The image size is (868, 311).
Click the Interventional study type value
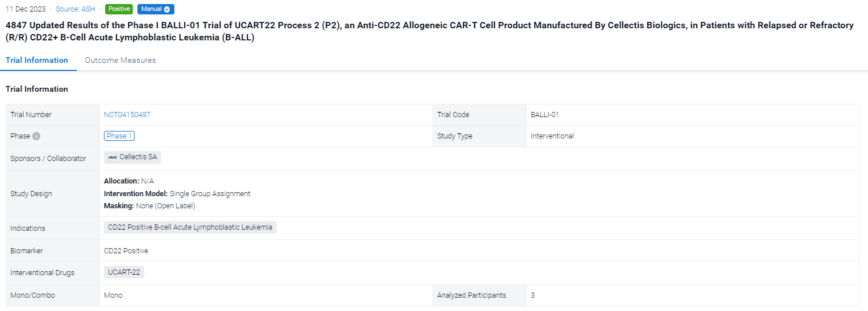point(552,136)
